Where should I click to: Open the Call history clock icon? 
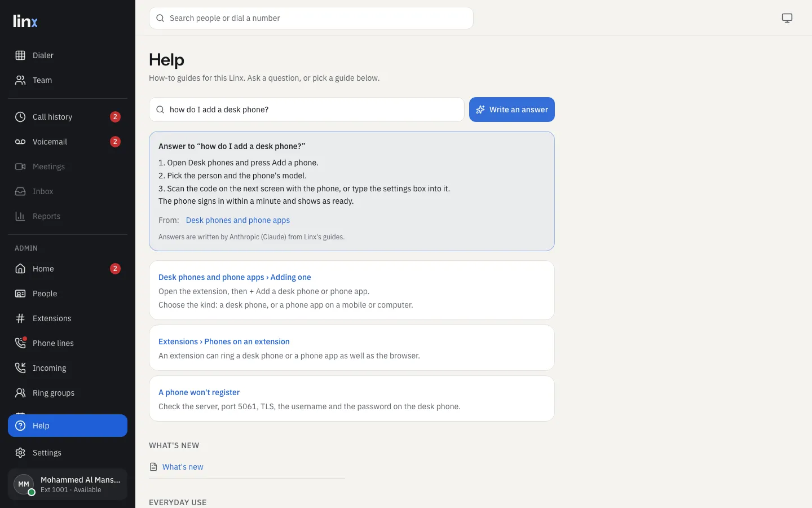click(x=20, y=117)
